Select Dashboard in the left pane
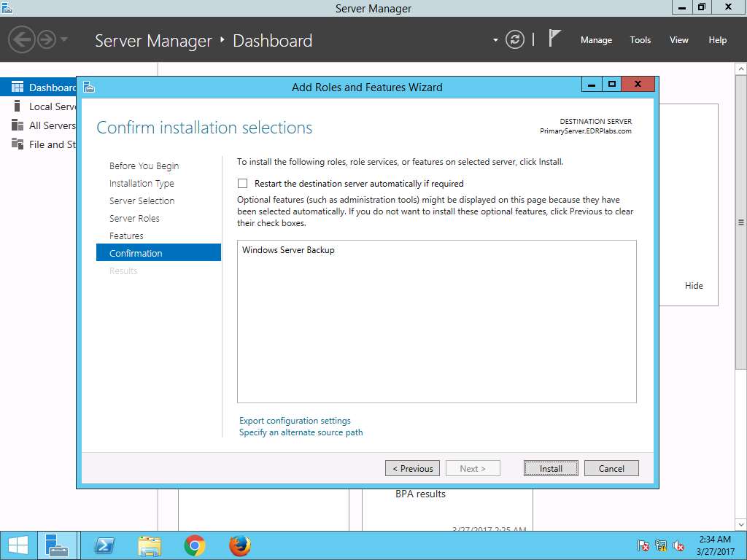This screenshot has height=560, width=747. pyautogui.click(x=38, y=87)
